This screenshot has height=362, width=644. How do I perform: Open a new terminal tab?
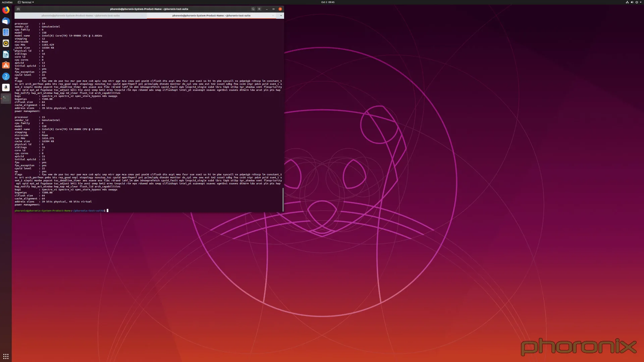(18, 9)
